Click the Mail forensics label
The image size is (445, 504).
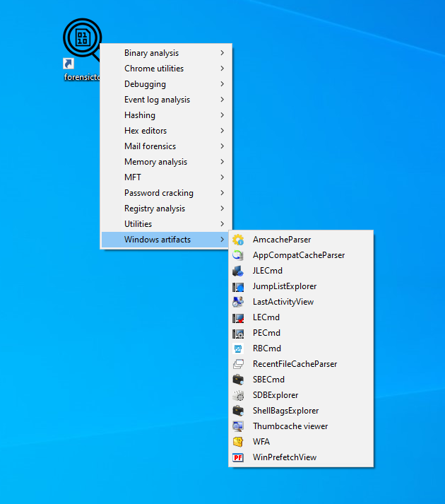pyautogui.click(x=150, y=146)
